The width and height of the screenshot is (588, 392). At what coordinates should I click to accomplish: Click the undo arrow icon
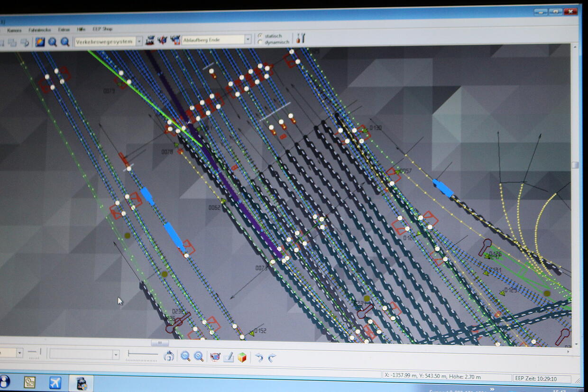click(259, 358)
